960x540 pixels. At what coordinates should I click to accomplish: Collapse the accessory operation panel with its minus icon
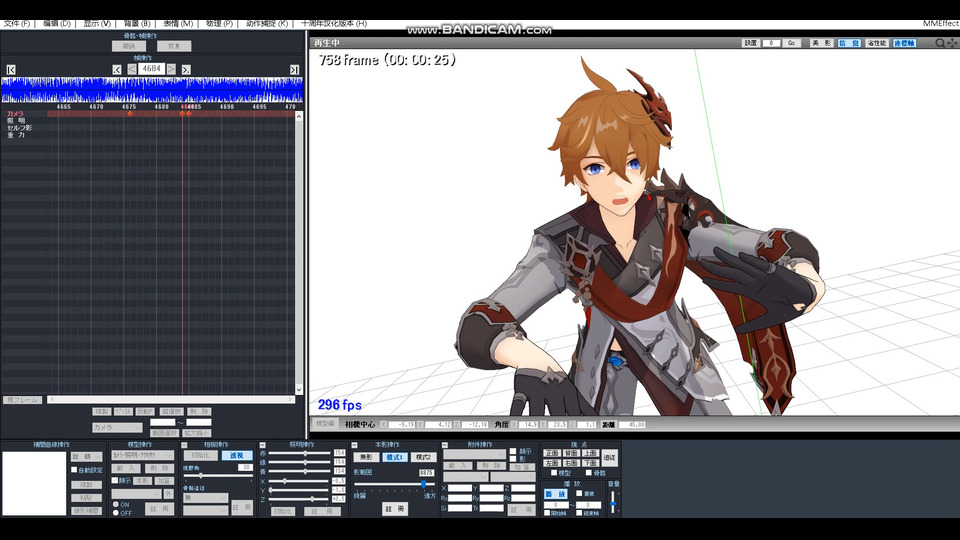[444, 445]
